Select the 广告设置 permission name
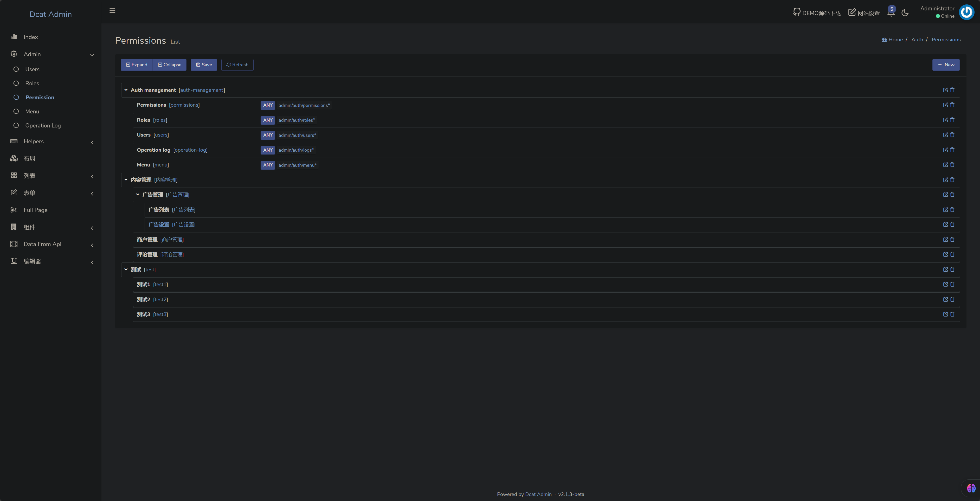 (x=159, y=224)
